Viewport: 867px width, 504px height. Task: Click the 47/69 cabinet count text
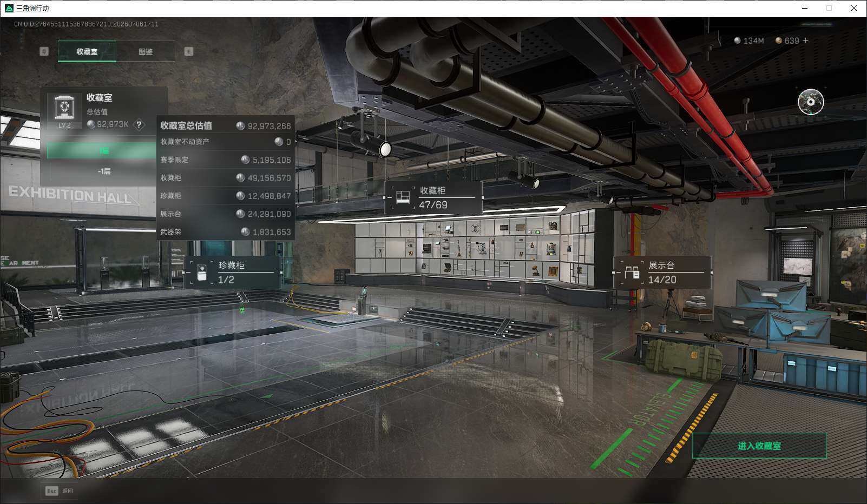433,205
